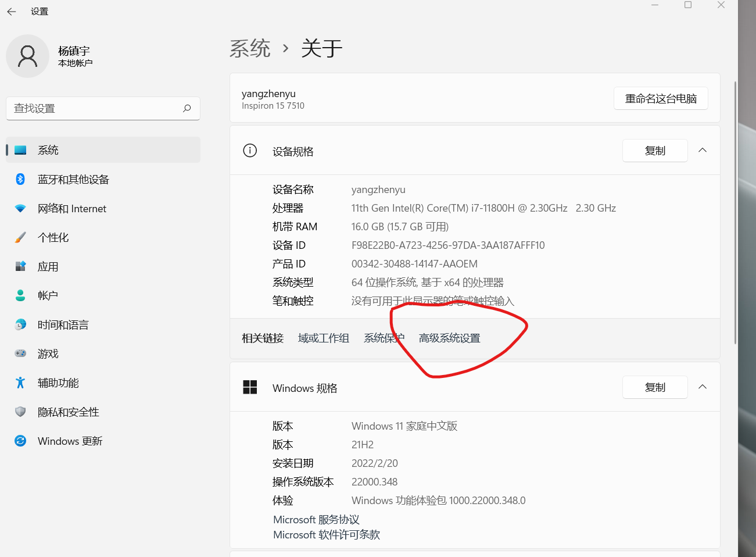Click the 杨镇宇 account name
This screenshot has width=756, height=557.
pyautogui.click(x=74, y=51)
